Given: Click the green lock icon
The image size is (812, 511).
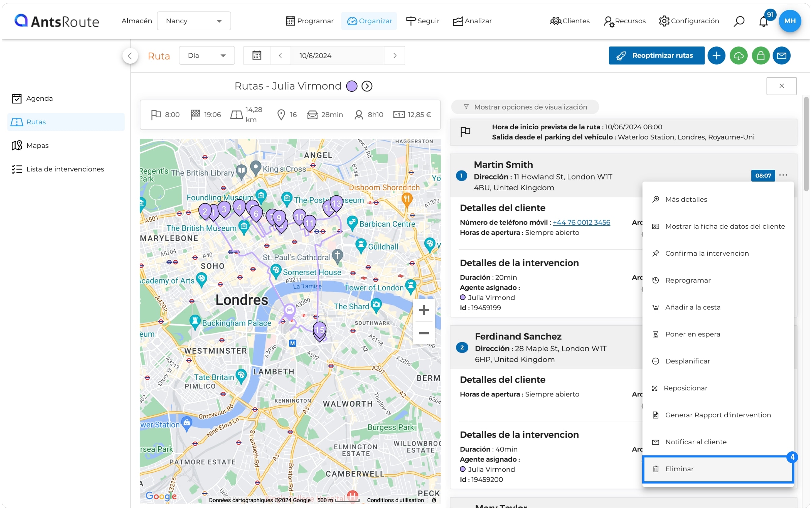Looking at the screenshot, I should click(760, 56).
